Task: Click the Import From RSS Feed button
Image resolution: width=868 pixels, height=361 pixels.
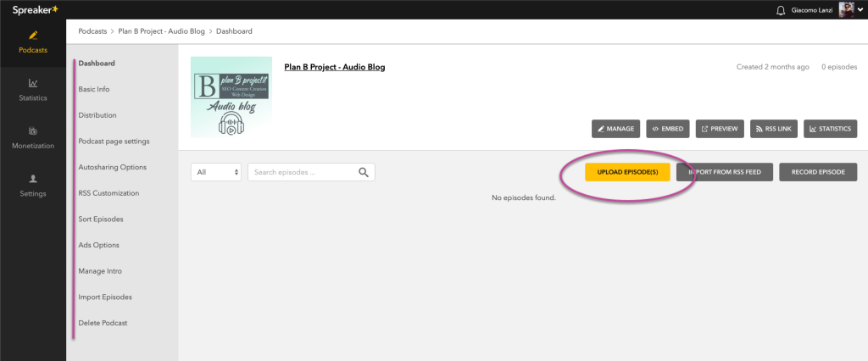Action: [x=725, y=172]
